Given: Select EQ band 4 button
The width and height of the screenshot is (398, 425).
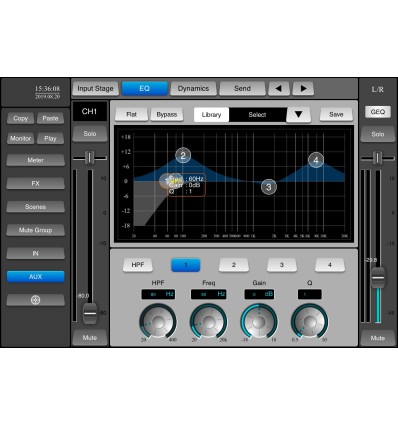Looking at the screenshot, I should [x=330, y=265].
